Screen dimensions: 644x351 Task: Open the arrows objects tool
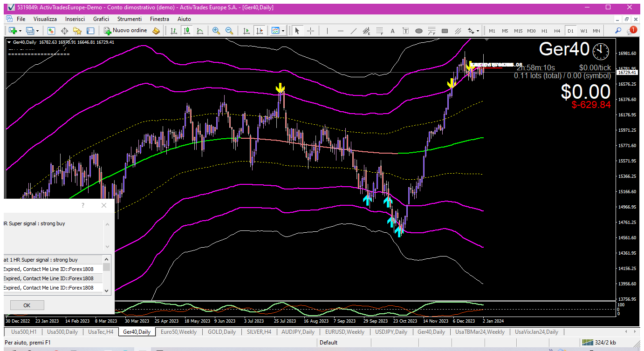(x=471, y=31)
